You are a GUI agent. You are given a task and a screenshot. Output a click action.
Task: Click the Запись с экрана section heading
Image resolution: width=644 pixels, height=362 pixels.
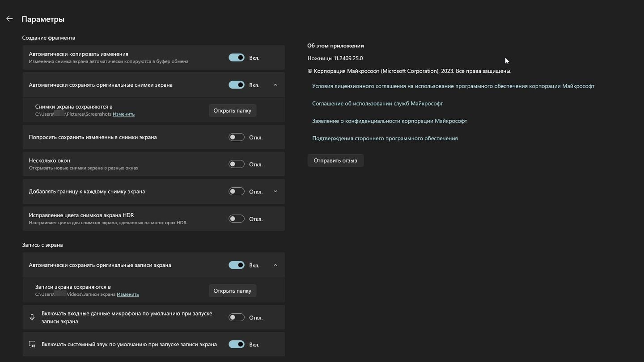(42, 245)
